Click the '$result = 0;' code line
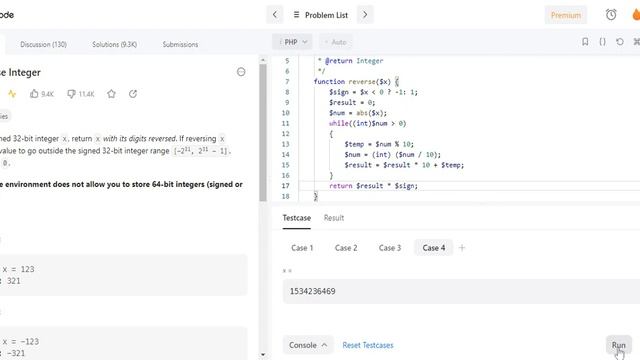Viewport: 640px width, 360px height. pos(352,102)
